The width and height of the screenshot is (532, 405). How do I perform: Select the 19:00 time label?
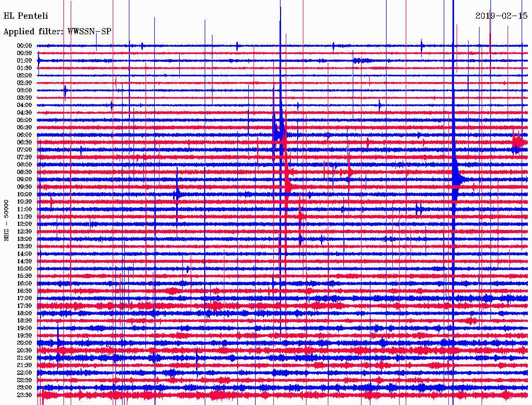[x=24, y=328]
